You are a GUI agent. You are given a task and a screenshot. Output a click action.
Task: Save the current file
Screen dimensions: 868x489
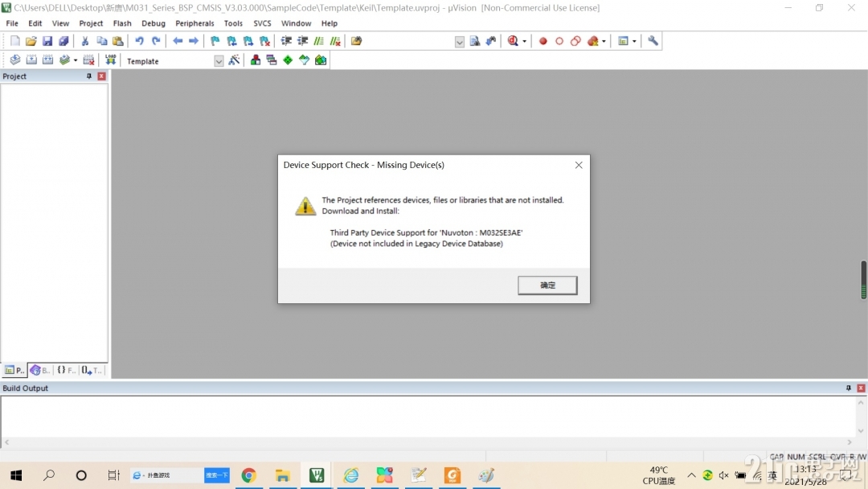(x=47, y=41)
